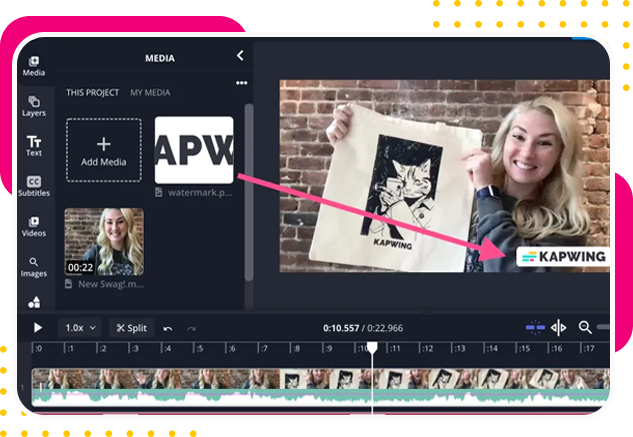Select the watermark image thumbnail

point(194,150)
